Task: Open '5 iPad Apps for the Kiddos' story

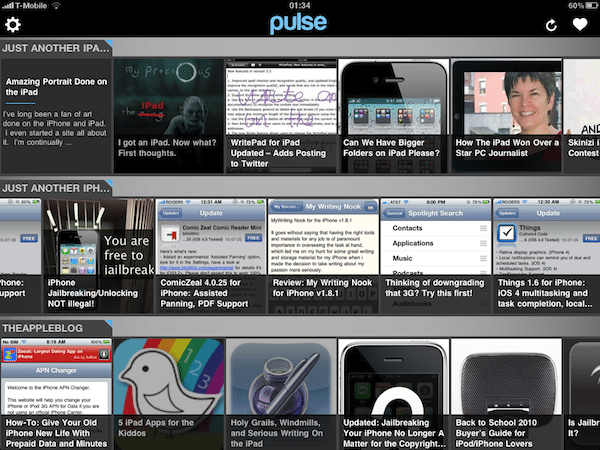Action: click(168, 394)
